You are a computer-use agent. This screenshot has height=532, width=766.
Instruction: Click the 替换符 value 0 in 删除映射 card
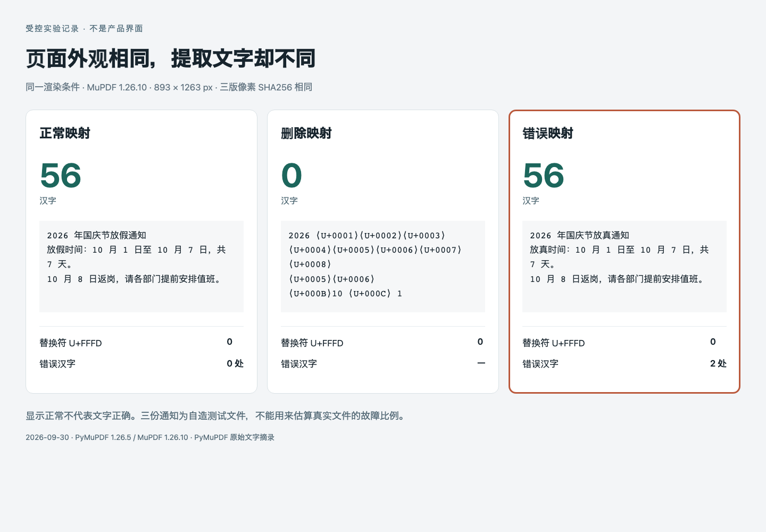click(x=480, y=342)
